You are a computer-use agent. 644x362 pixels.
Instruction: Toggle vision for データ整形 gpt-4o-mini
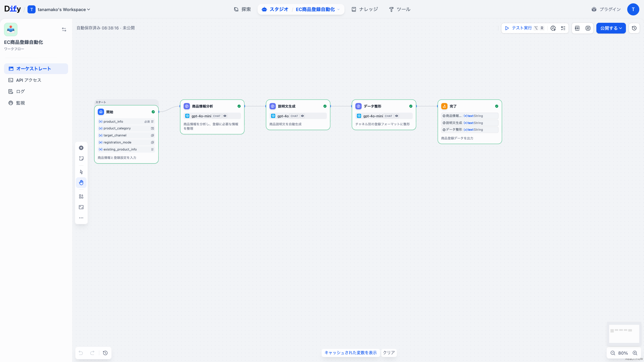pyautogui.click(x=396, y=116)
